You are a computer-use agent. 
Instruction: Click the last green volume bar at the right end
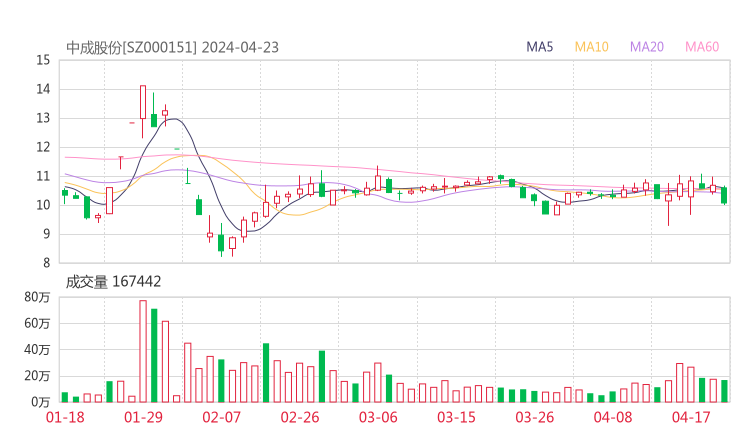[724, 391]
